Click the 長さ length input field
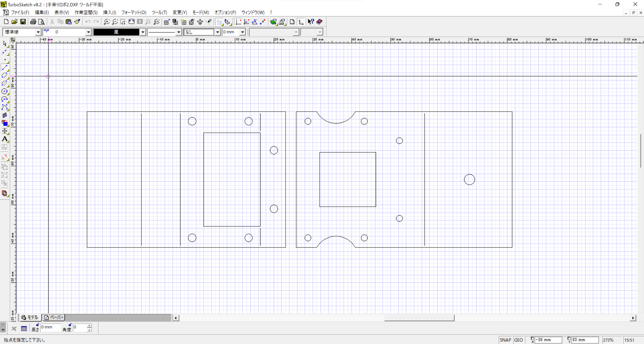Viewport: 644px width, 344px height. tap(51, 327)
